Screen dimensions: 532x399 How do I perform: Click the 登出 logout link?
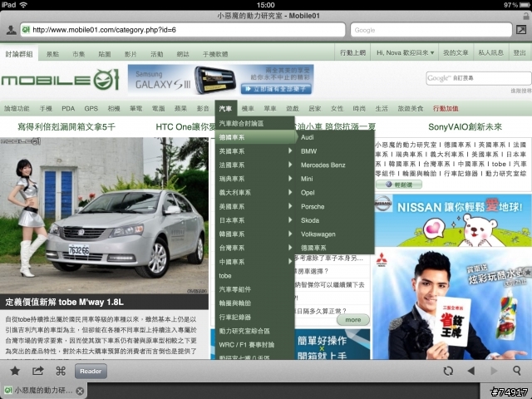click(518, 53)
